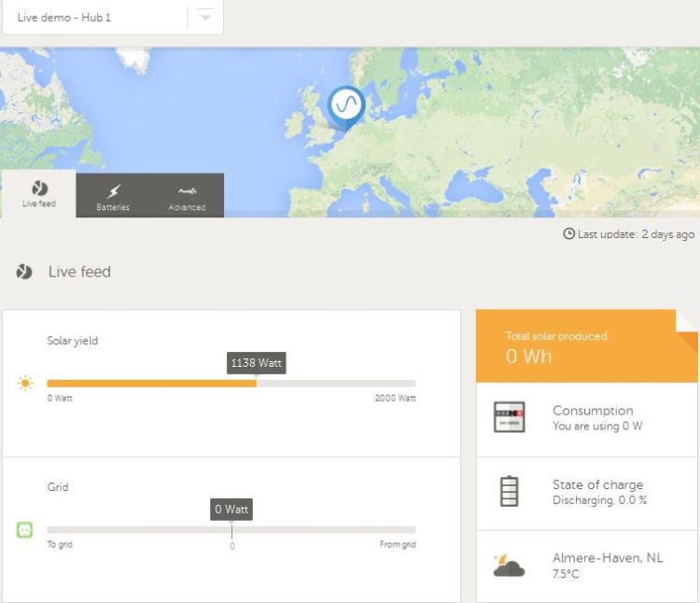Open the Advanced tab
Screen dimensions: 700x603
(x=187, y=195)
